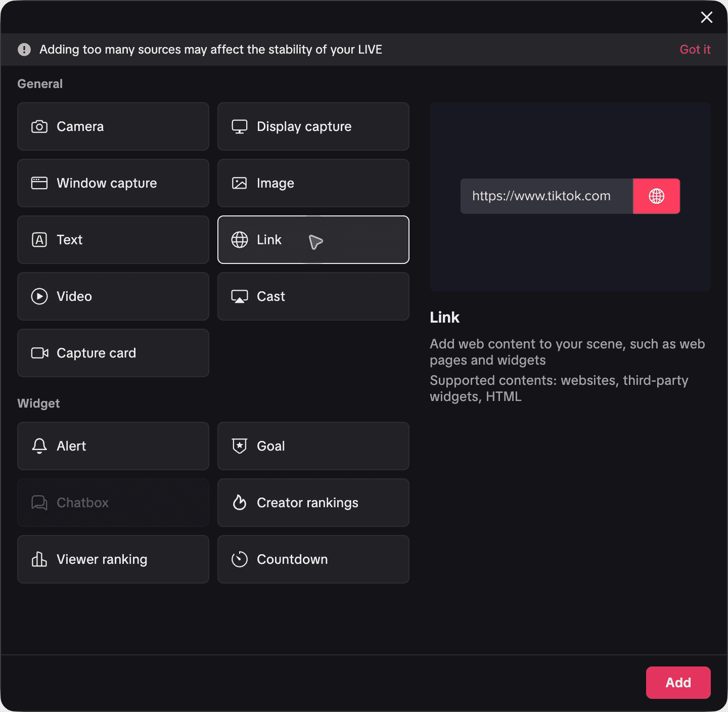Click the General section heading
The width and height of the screenshot is (728, 712).
click(40, 84)
